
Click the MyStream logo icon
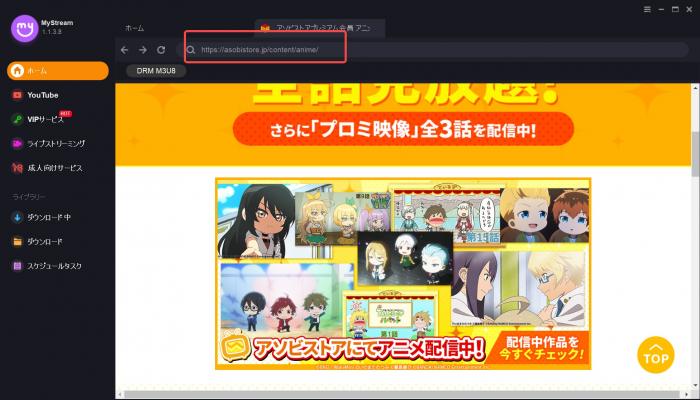(25, 28)
